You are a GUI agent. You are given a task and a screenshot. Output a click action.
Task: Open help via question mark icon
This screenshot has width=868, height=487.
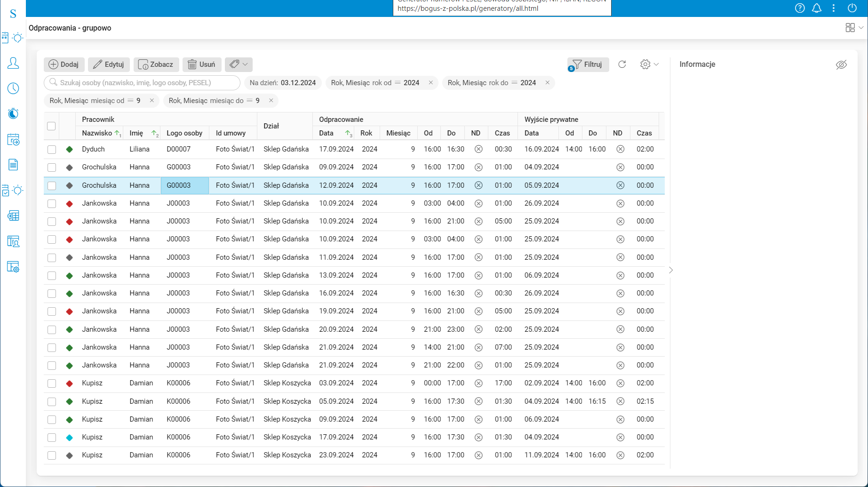[x=800, y=8]
